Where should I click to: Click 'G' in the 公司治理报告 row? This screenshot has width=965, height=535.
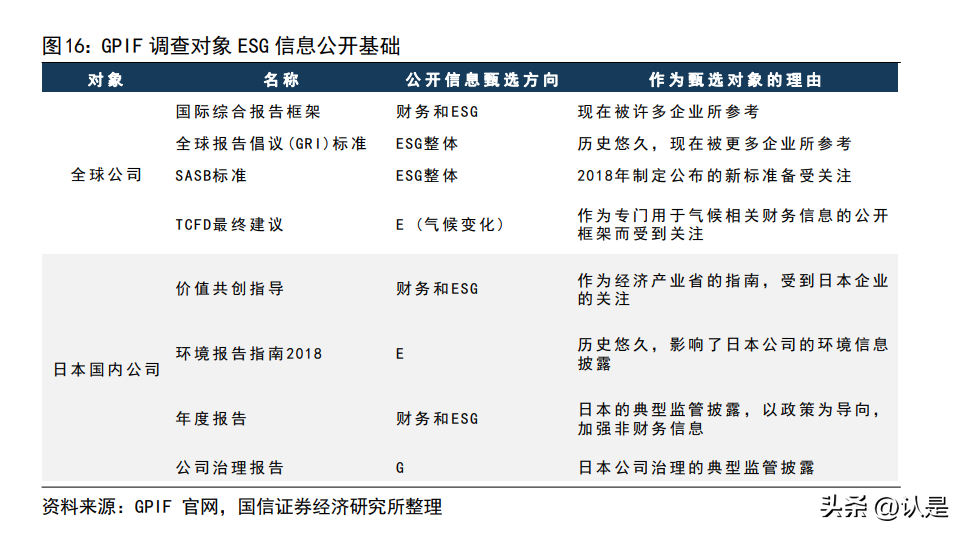[400, 468]
